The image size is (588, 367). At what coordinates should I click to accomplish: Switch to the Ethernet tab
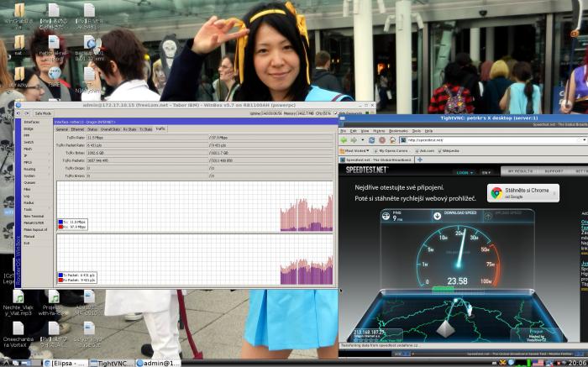pyautogui.click(x=77, y=129)
